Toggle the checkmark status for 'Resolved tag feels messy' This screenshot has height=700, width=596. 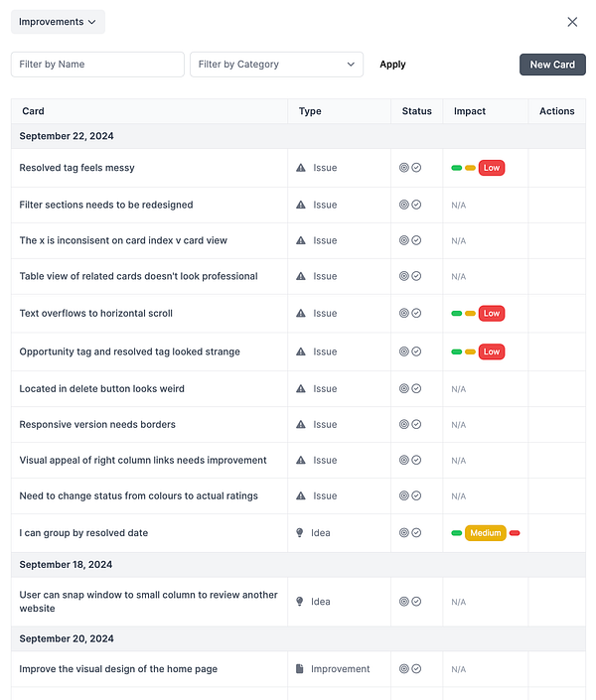[416, 168]
